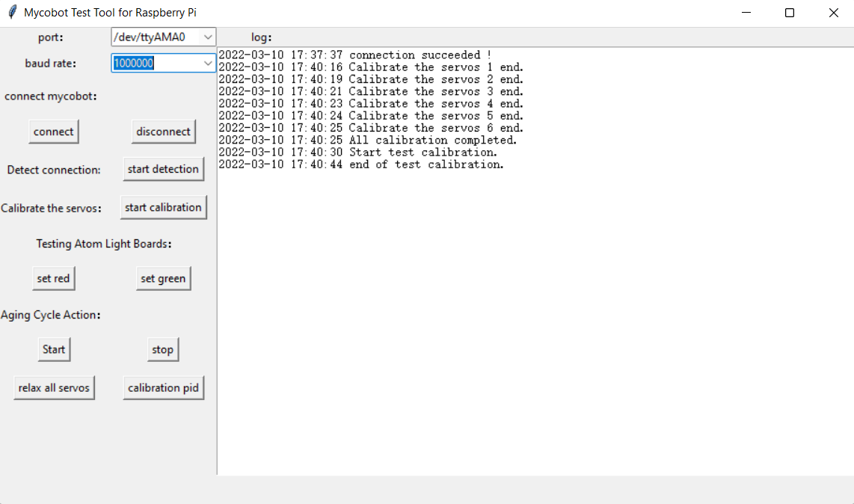Set the Atom light board to green

click(x=163, y=278)
